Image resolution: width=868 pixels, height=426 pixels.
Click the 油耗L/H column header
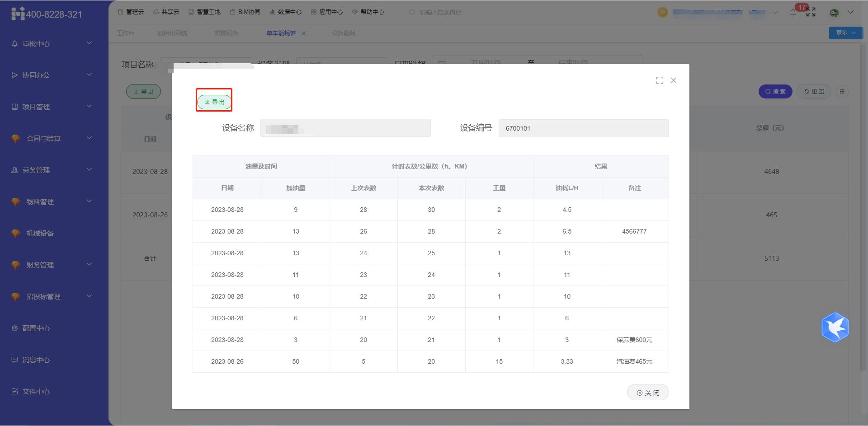click(x=567, y=188)
